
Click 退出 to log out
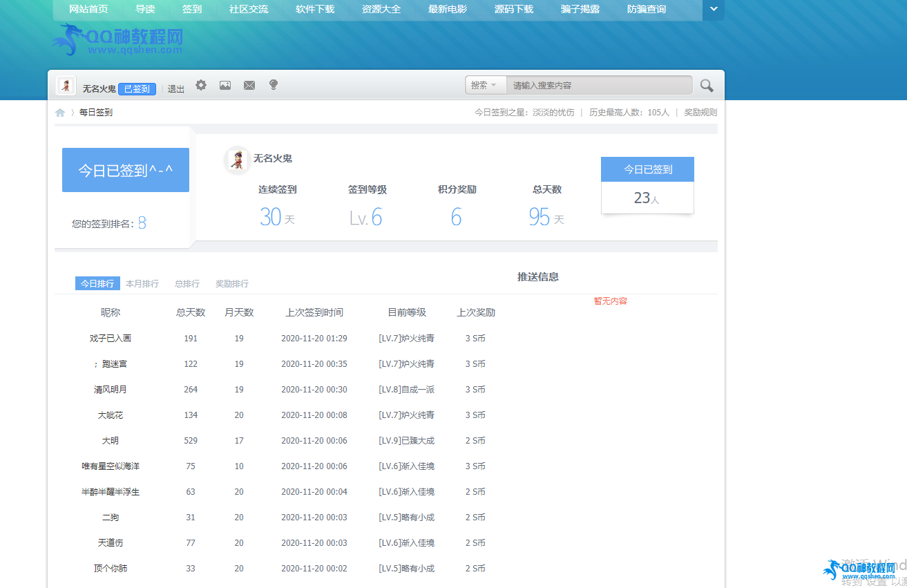(176, 89)
